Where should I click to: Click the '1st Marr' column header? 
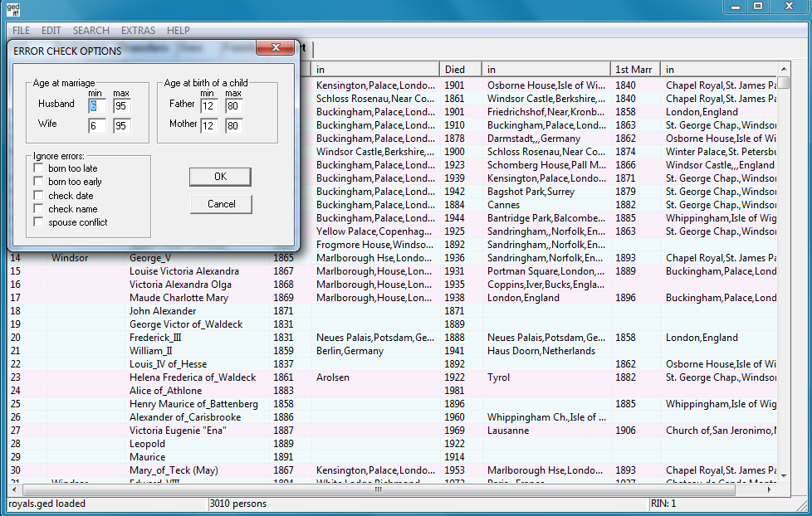[x=635, y=70]
